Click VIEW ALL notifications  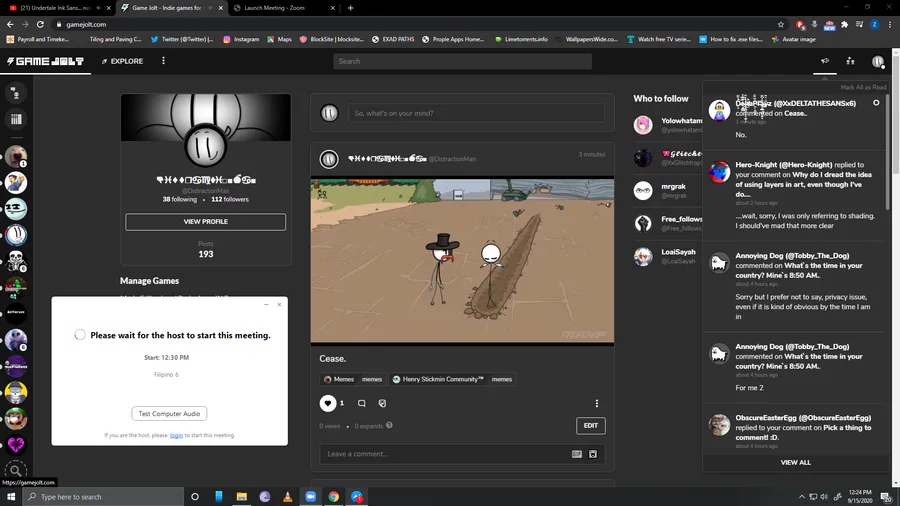796,462
